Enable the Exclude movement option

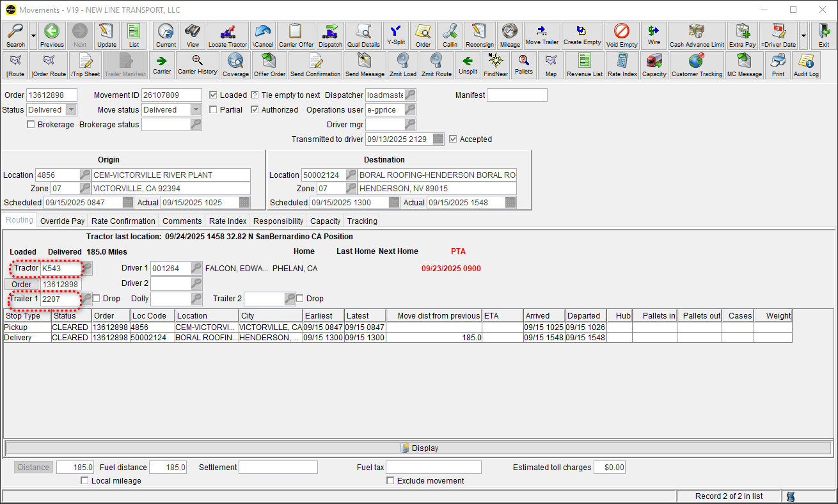point(389,481)
